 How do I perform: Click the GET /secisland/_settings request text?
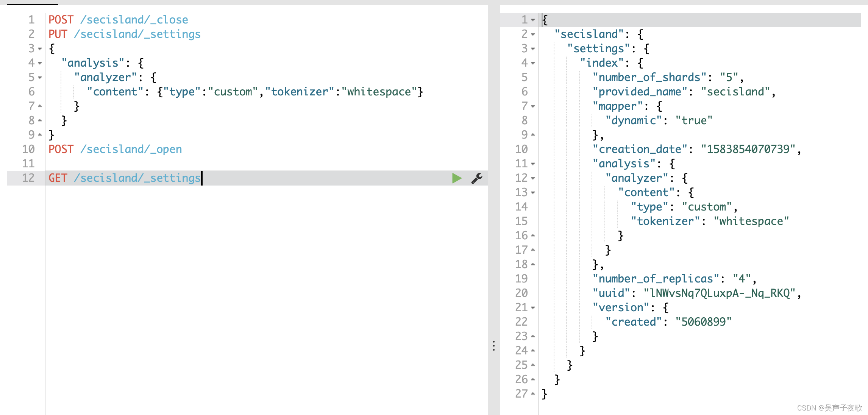click(125, 178)
